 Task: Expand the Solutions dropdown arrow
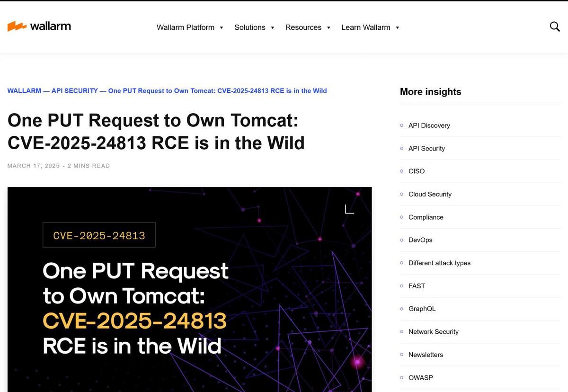click(272, 27)
